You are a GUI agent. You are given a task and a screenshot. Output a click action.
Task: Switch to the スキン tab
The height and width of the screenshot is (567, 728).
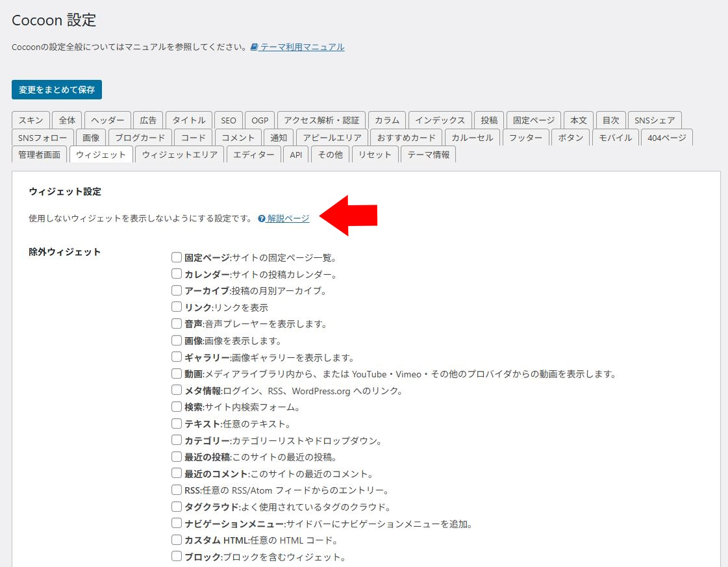(31, 120)
